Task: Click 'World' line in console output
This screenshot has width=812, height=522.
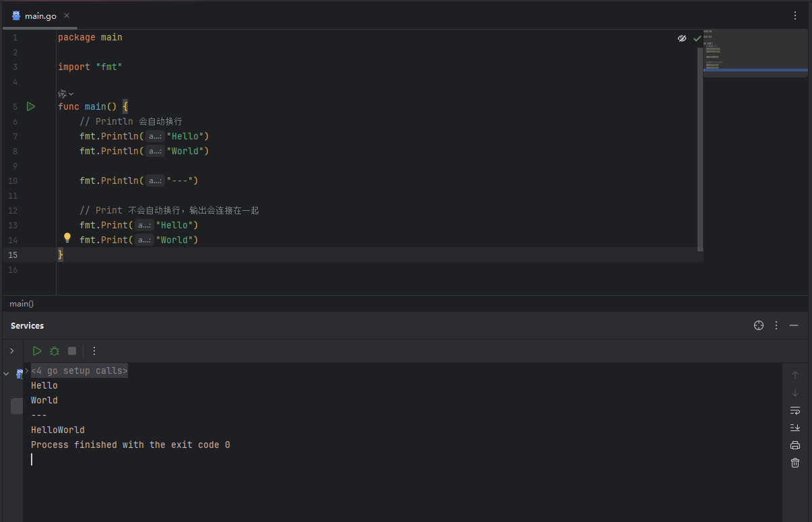Action: 44,400
